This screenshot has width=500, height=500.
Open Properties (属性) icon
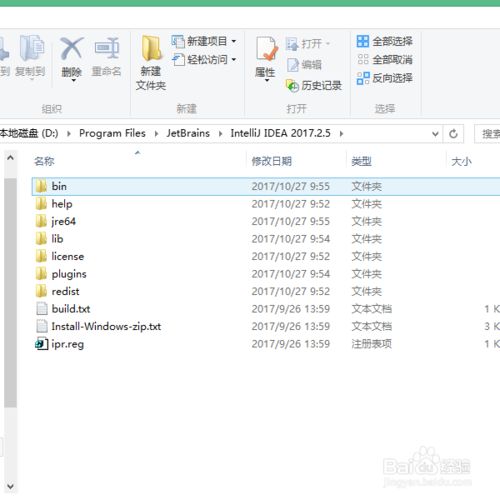click(266, 49)
